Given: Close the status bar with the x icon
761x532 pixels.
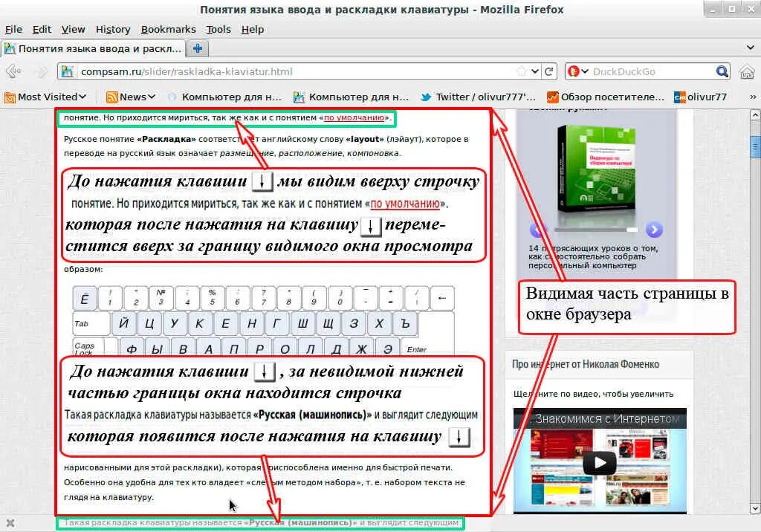Looking at the screenshot, I should coord(10,523).
